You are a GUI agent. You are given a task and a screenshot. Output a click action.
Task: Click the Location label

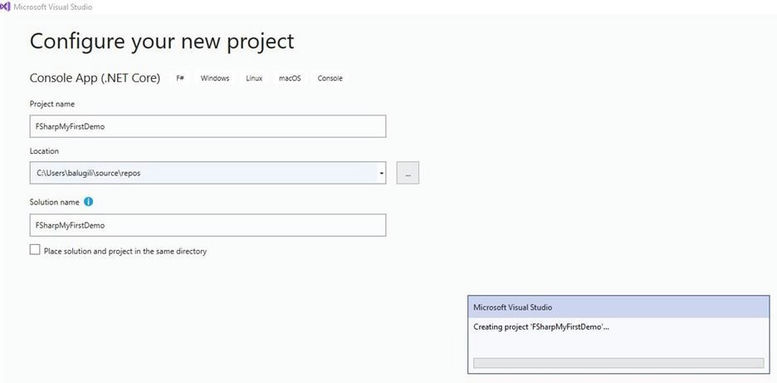44,151
